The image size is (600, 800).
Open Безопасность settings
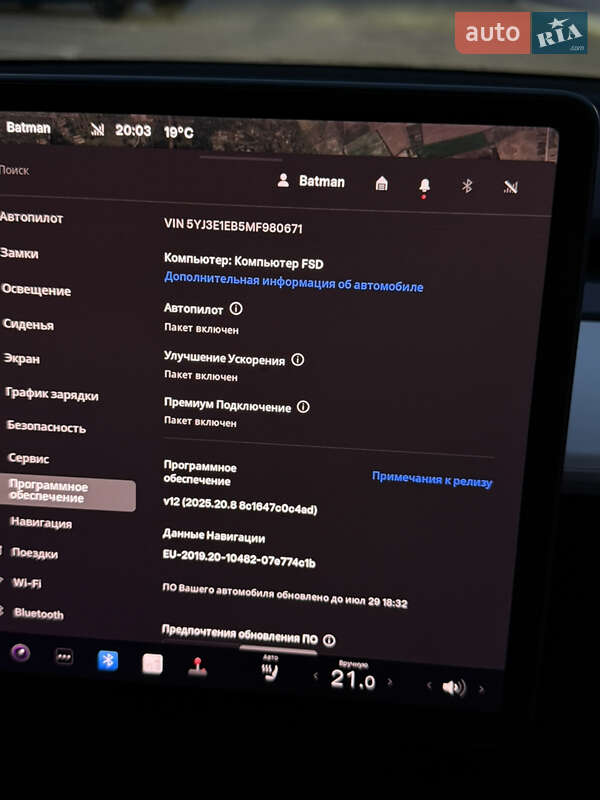click(46, 427)
